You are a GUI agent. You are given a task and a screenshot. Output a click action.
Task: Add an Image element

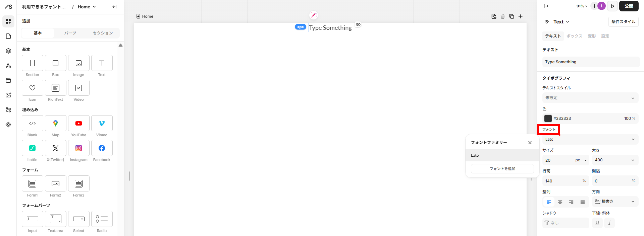79,63
